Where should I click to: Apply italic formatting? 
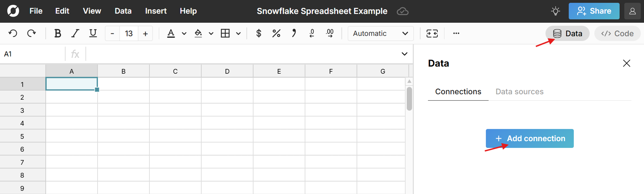tap(75, 33)
